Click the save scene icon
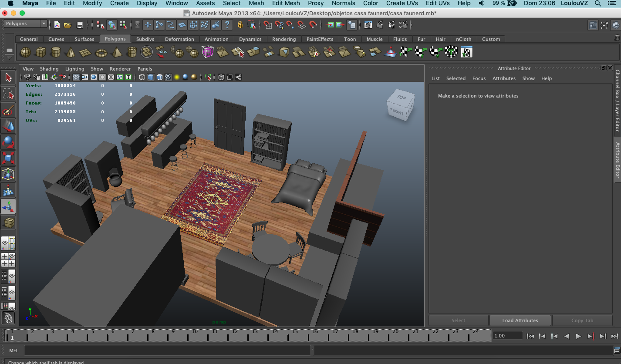This screenshot has height=364, width=621. [80, 25]
